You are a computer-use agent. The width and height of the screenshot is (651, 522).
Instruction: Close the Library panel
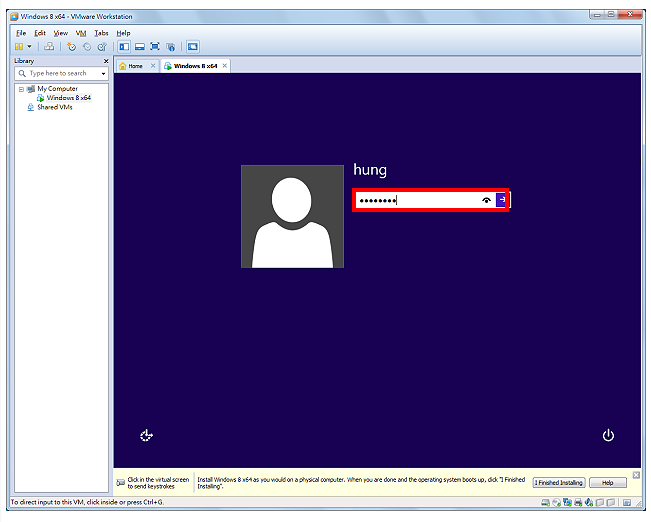[106, 61]
